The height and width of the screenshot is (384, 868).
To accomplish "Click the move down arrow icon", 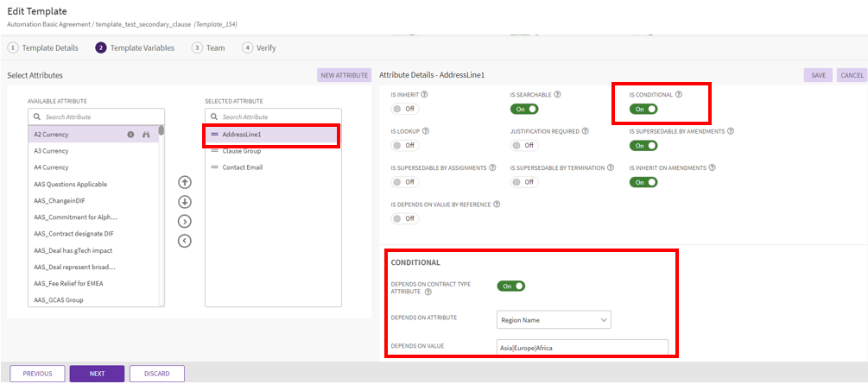I will click(x=184, y=201).
